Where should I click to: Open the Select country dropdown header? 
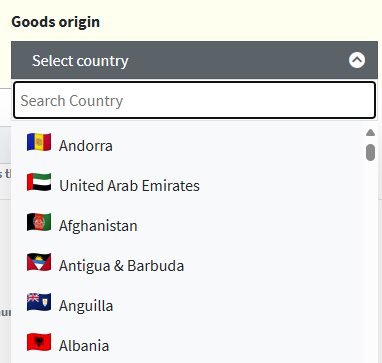[194, 60]
